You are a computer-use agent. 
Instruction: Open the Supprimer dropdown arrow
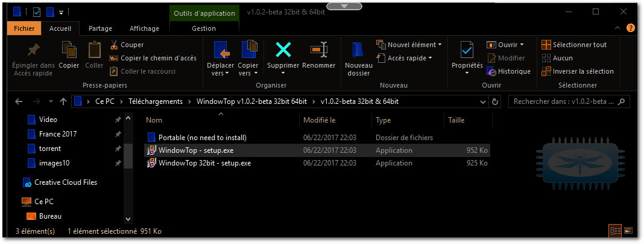click(x=283, y=73)
